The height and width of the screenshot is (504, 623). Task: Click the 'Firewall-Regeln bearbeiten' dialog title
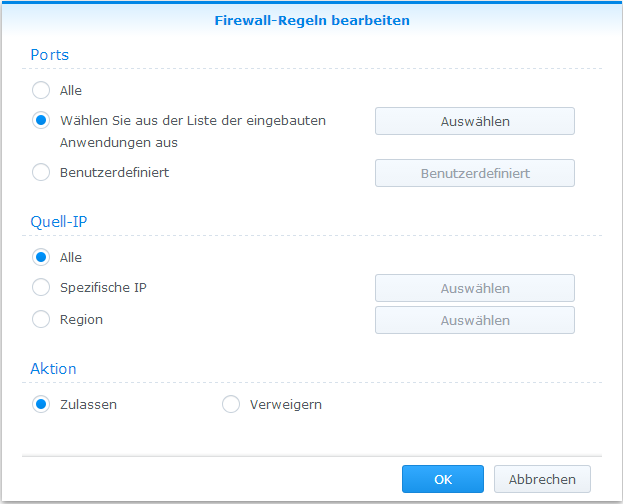coord(312,19)
